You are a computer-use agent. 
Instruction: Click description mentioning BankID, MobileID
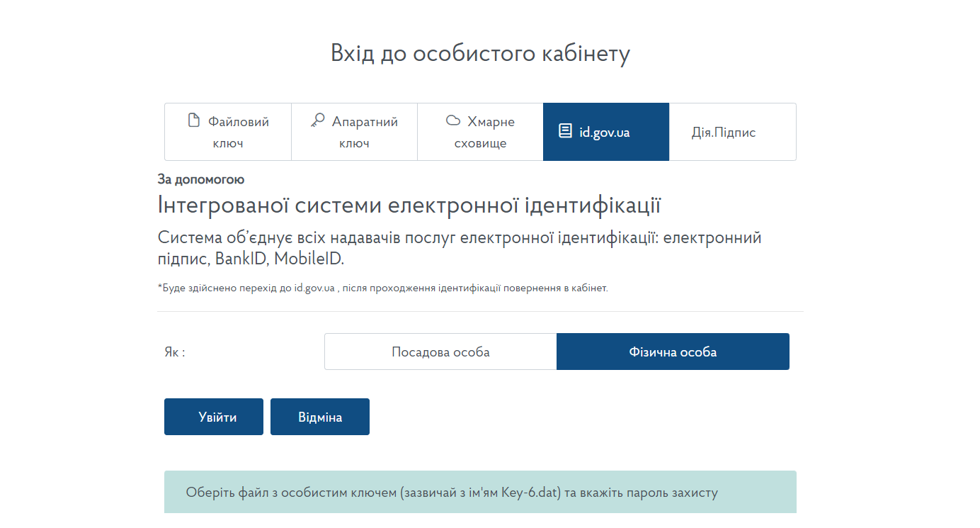coord(460,248)
